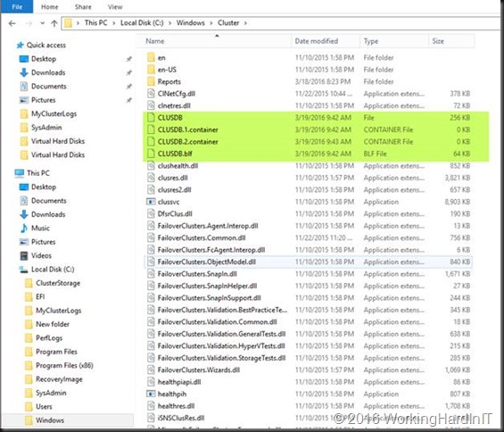
Task: Expand the chevron after 'This PC' breadcrumb
Action: [x=113, y=23]
